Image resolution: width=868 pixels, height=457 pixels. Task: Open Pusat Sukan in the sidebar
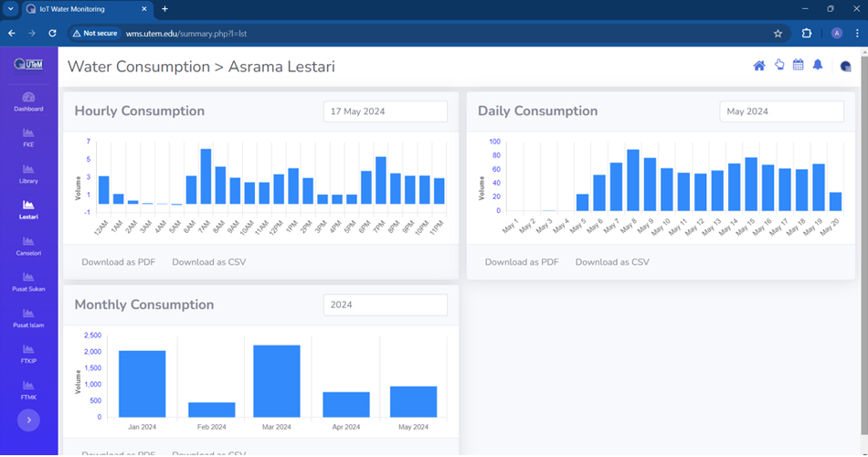pyautogui.click(x=28, y=282)
